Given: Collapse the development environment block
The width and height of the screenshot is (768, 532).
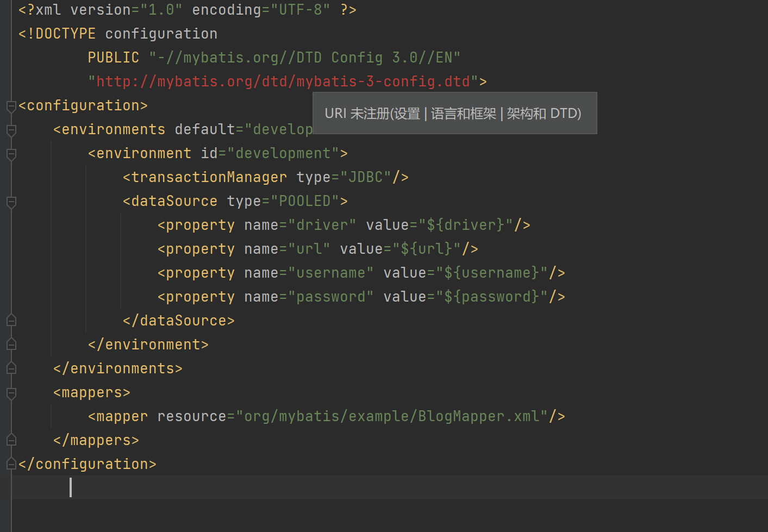Looking at the screenshot, I should pyautogui.click(x=11, y=154).
